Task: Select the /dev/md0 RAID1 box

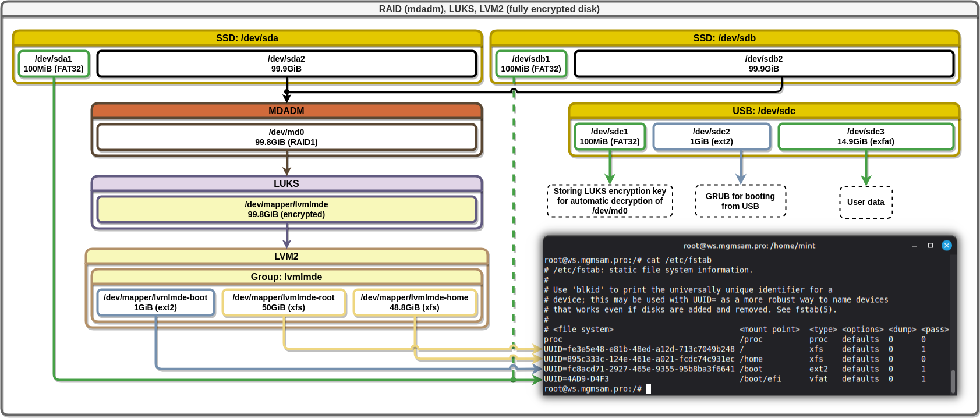Action: 286,137
